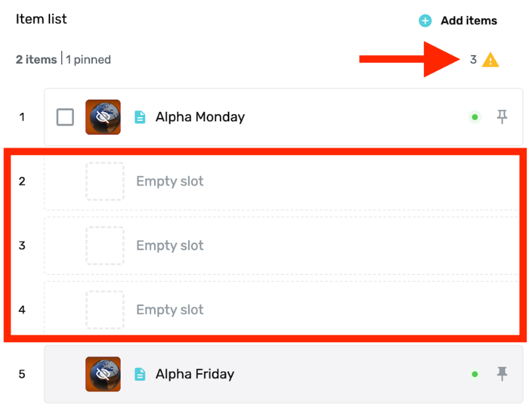Click the document icon beside Alpha Monday

coord(140,117)
